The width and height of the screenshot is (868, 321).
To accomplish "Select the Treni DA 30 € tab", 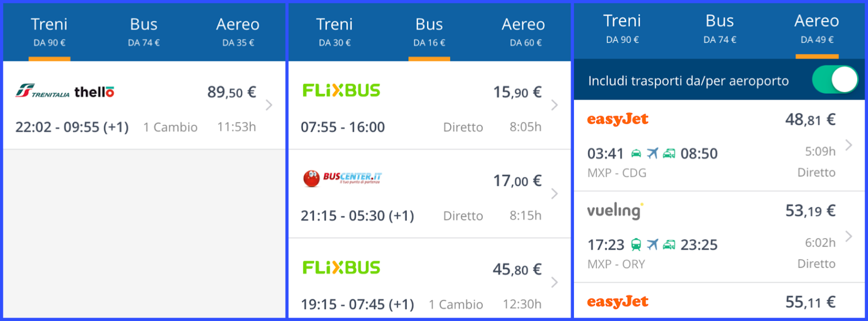I will 334,31.
